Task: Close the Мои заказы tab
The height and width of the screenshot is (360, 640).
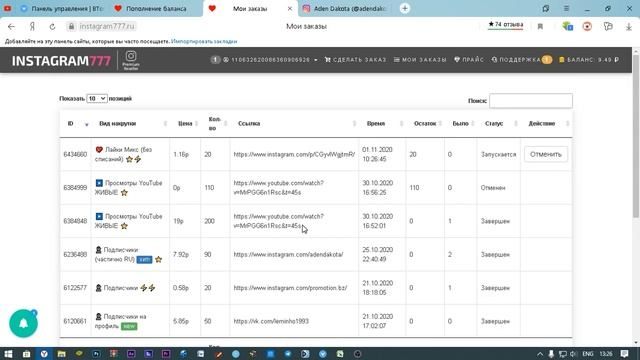Action: pyautogui.click(x=290, y=9)
